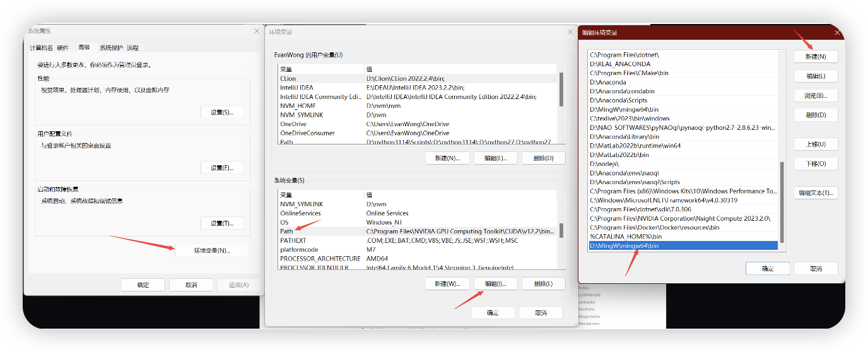Click 删除(D) under user variables

(x=542, y=158)
